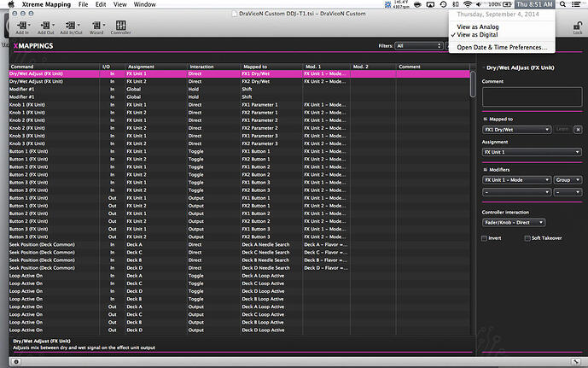Open the Group modifier value dropdown
Viewport: 588px width, 368px height.
[x=568, y=180]
